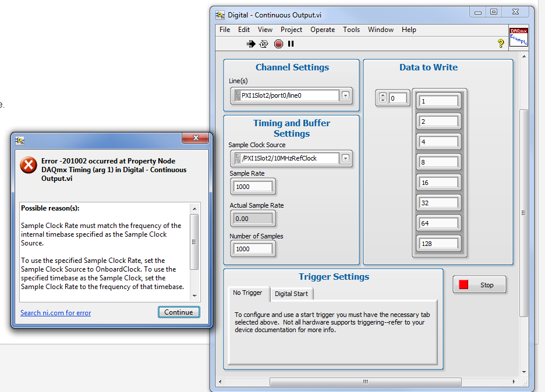Click the Data to Write heading
Viewport: 545px width, 392px height.
click(429, 67)
